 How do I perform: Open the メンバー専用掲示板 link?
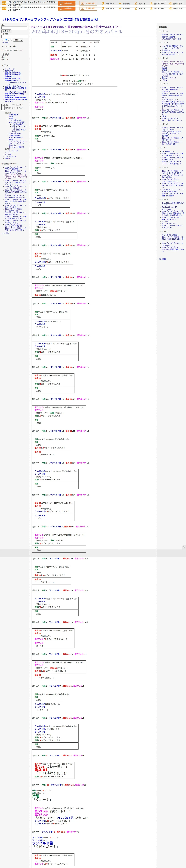coord(16,137)
